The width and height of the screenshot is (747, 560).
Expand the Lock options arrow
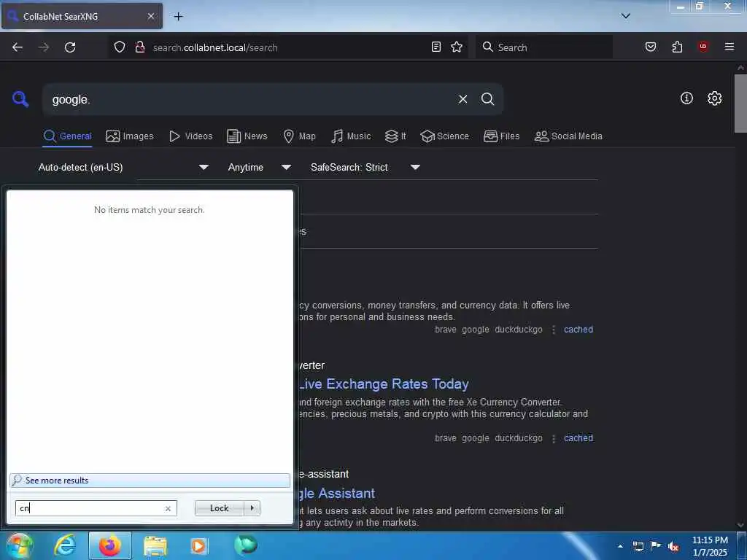tap(252, 508)
